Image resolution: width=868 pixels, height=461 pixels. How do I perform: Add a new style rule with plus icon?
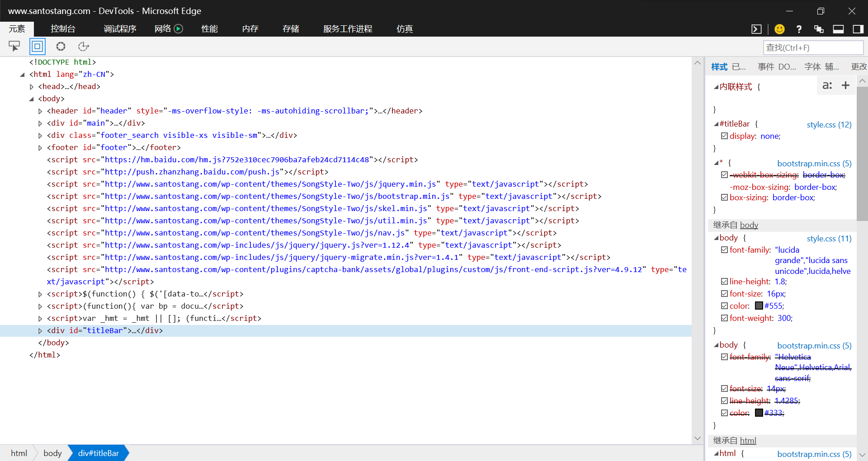pyautogui.click(x=845, y=85)
